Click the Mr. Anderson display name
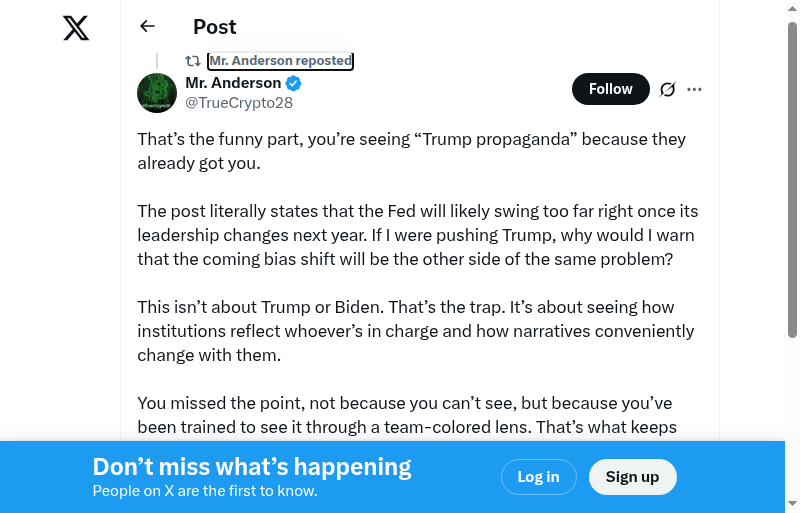Image resolution: width=800 pixels, height=513 pixels. [x=233, y=84]
